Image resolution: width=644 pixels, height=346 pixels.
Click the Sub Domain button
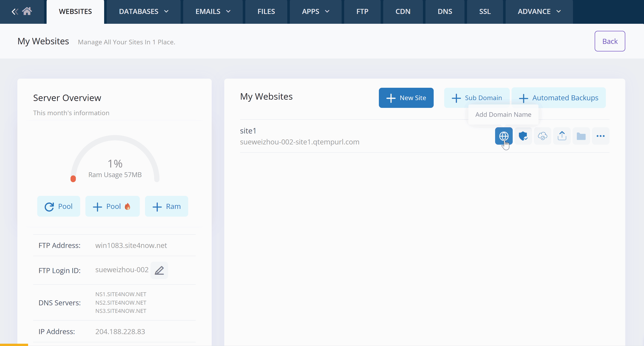[477, 98]
